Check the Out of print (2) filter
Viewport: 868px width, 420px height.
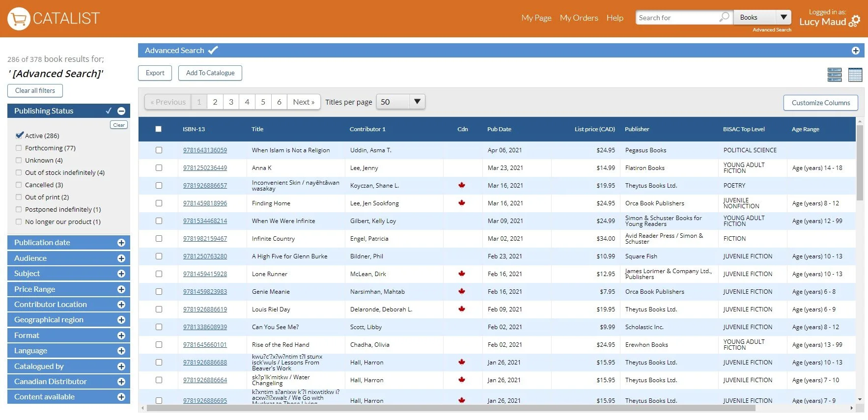19,197
